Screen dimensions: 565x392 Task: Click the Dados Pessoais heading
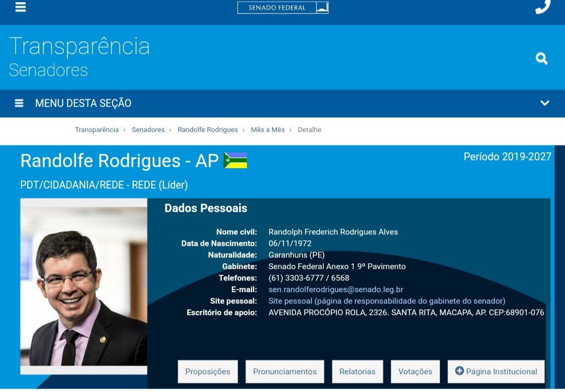click(x=206, y=208)
